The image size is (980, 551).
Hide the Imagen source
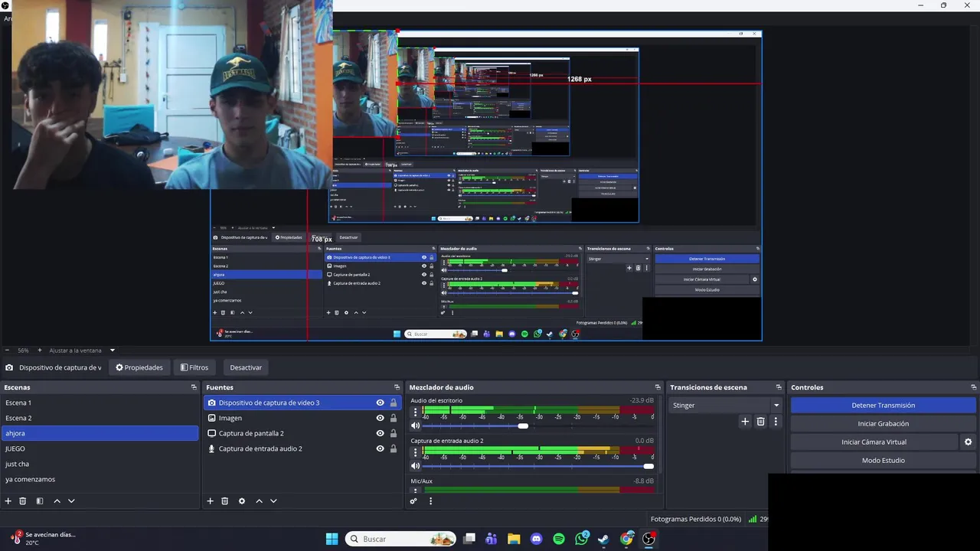(x=380, y=418)
